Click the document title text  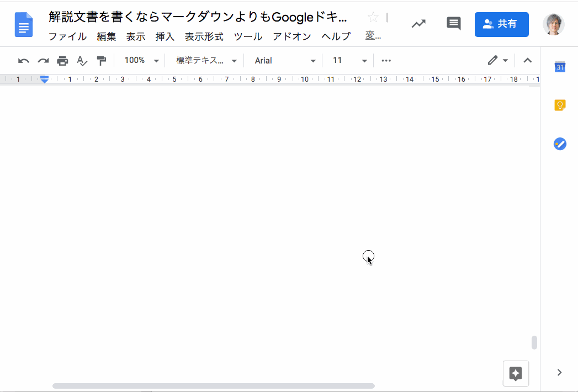point(198,17)
